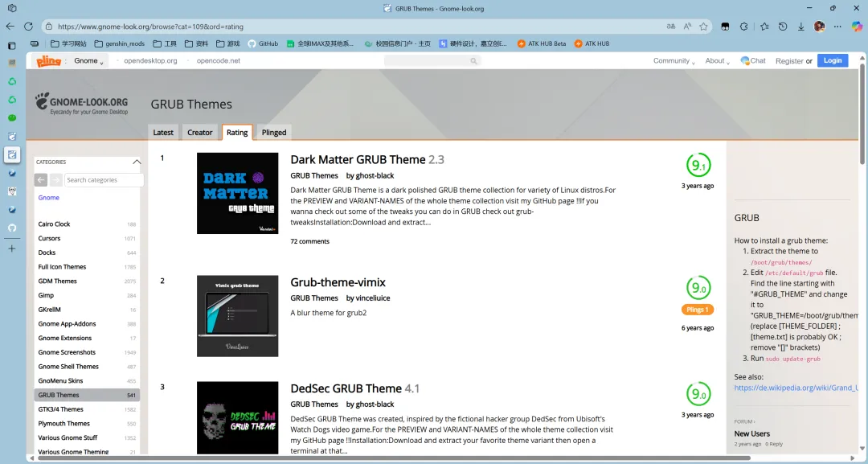Switch to the WeChat green vertical tab
This screenshot has width=868, height=464.
pyautogui.click(x=12, y=118)
